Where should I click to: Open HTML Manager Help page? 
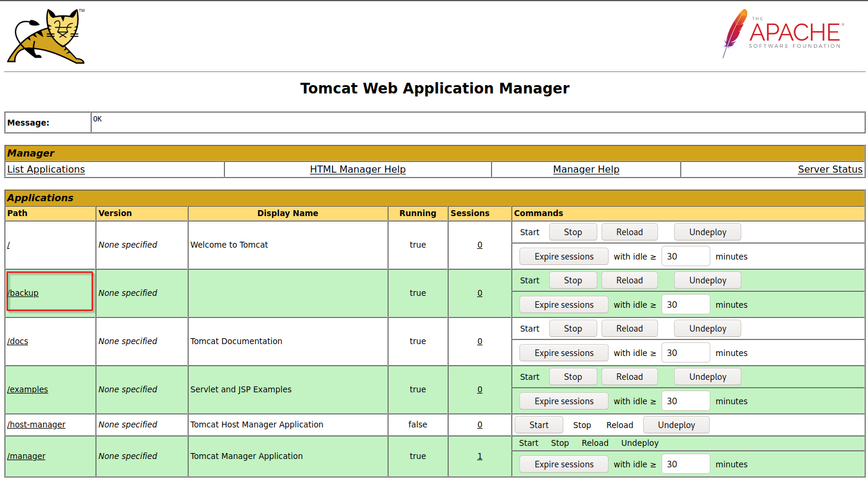(x=358, y=170)
